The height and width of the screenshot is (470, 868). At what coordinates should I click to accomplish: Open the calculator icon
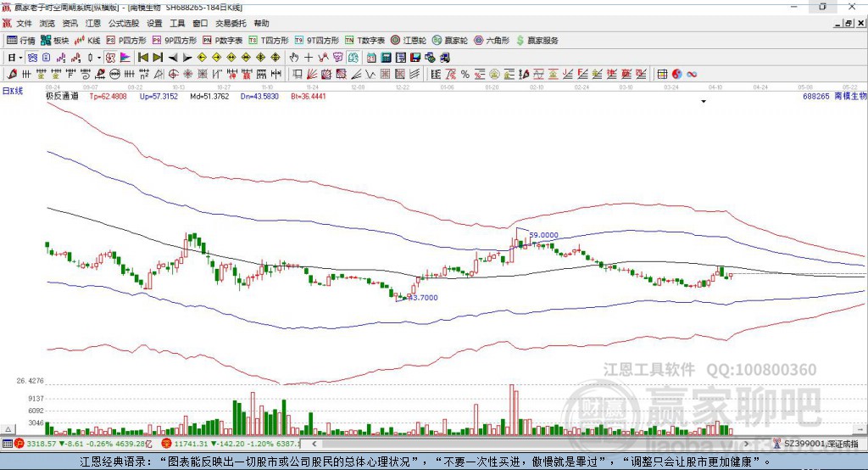point(386,58)
